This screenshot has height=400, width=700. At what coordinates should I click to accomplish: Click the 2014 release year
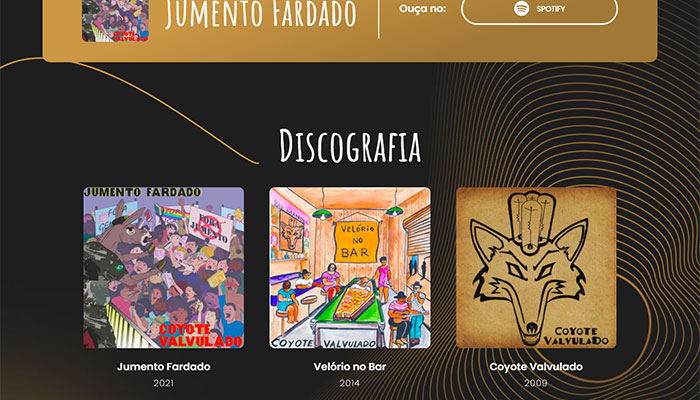coord(350,383)
